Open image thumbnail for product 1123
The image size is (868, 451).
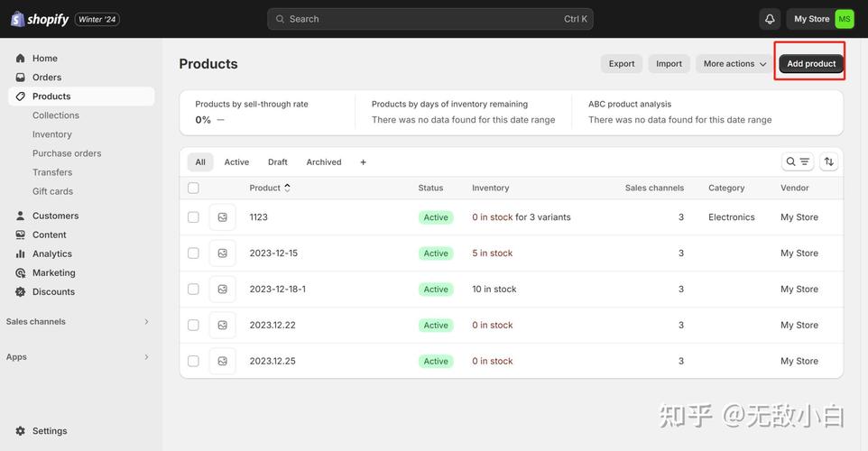pyautogui.click(x=223, y=216)
